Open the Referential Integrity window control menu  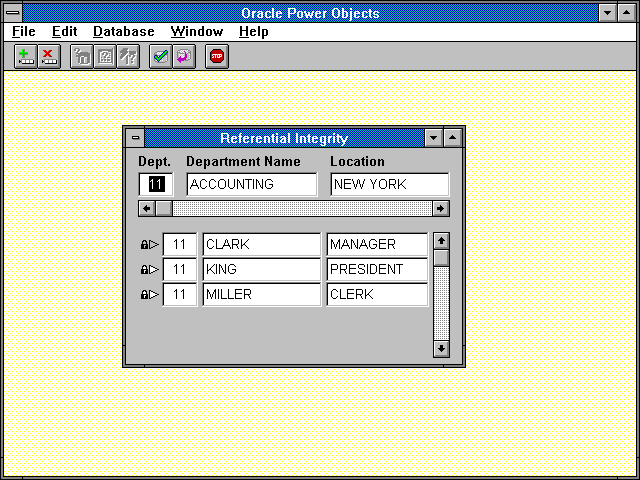[135, 138]
